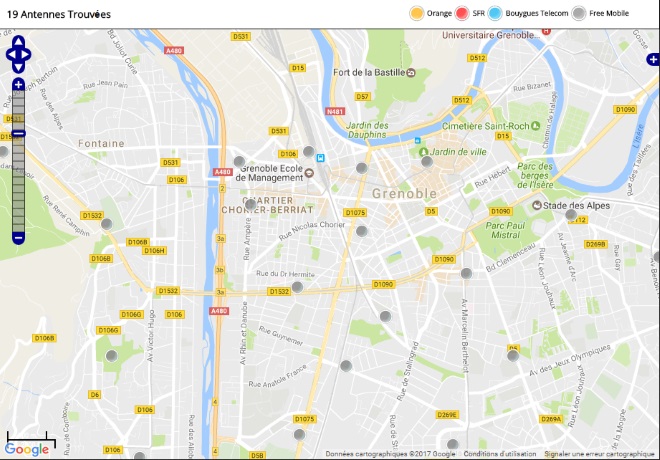Click the Grenoble train station icon
The image size is (660, 460).
[320, 157]
